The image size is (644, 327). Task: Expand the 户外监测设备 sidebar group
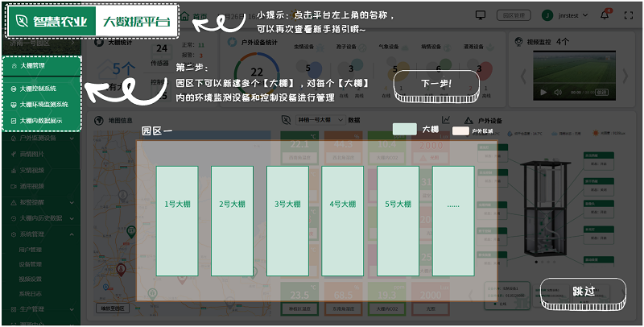42,139
